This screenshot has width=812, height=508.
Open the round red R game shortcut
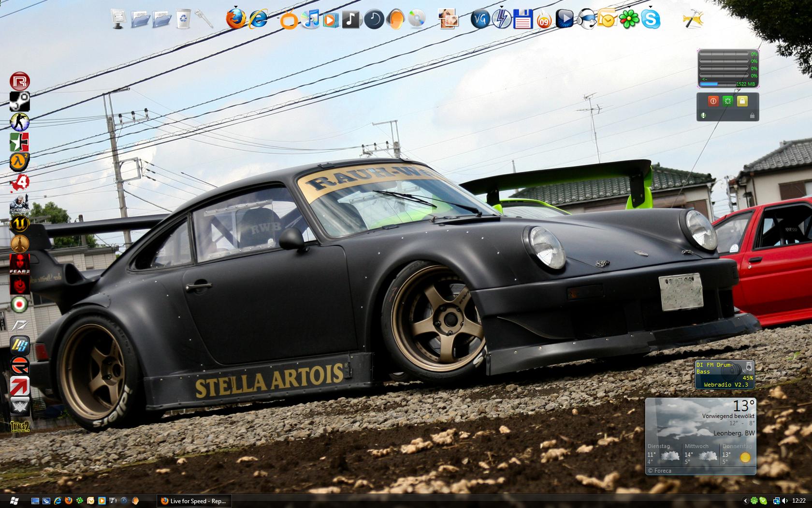[x=20, y=81]
